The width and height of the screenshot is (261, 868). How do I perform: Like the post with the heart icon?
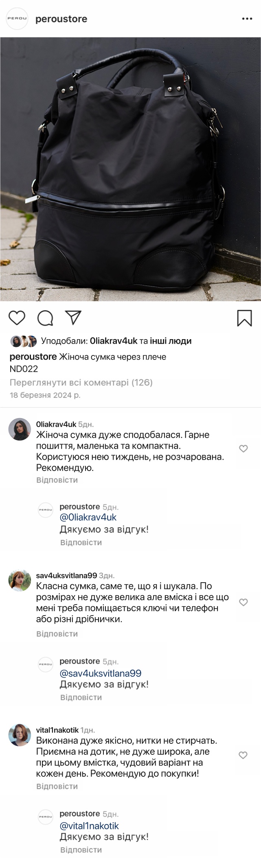(x=17, y=318)
